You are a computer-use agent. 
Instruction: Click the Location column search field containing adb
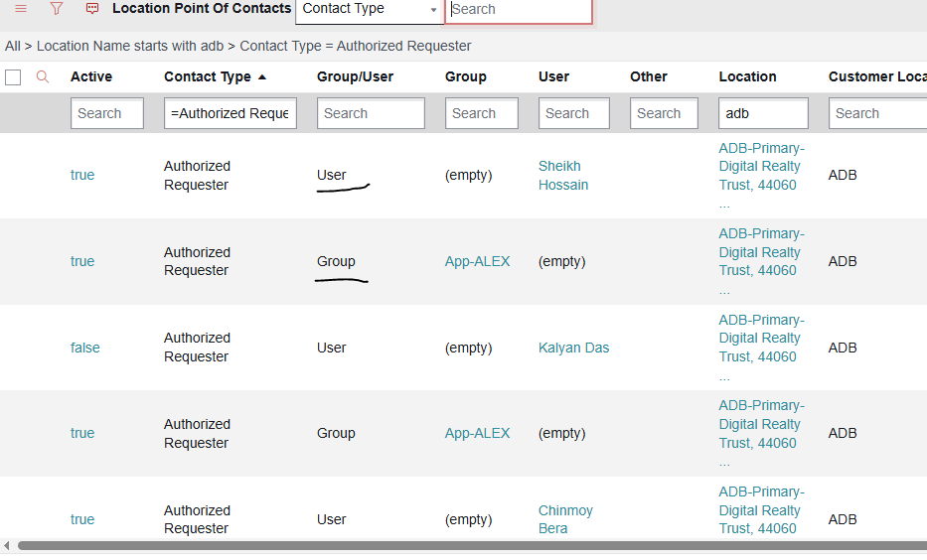(x=762, y=113)
